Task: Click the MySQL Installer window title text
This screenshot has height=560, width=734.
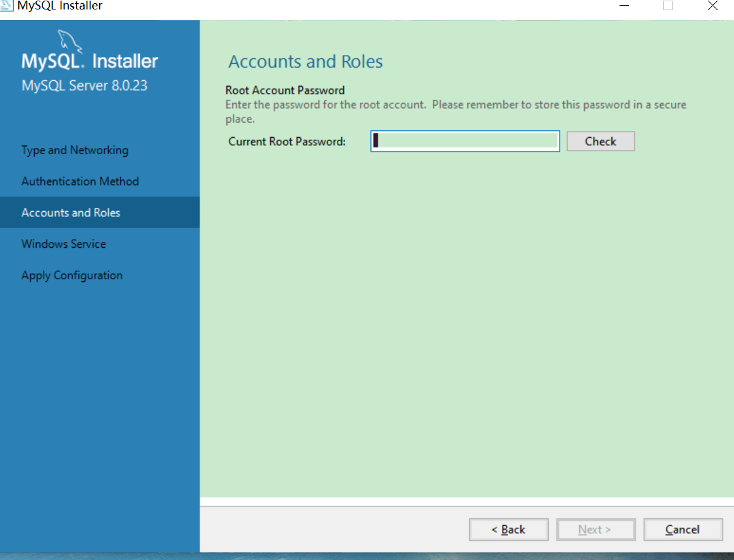Action: [60, 6]
